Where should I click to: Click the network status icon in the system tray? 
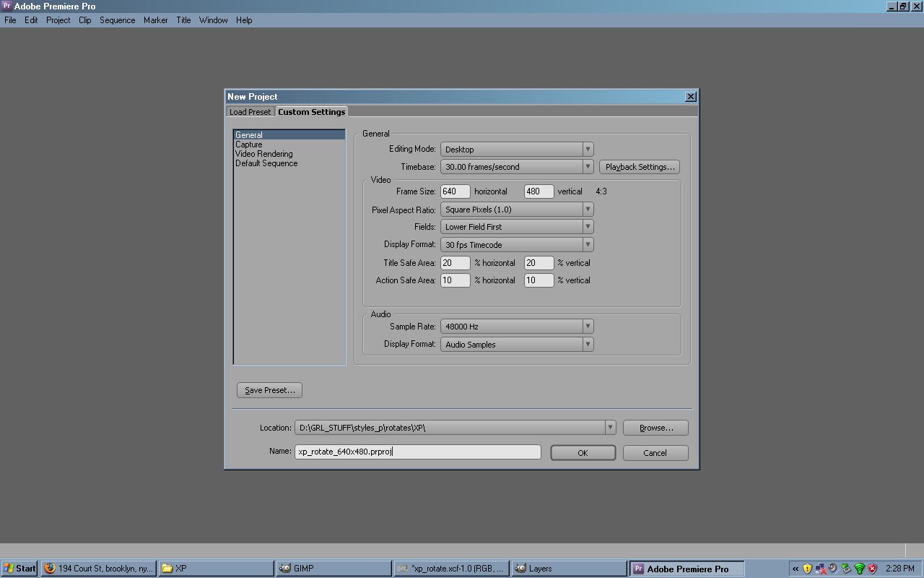pos(820,569)
